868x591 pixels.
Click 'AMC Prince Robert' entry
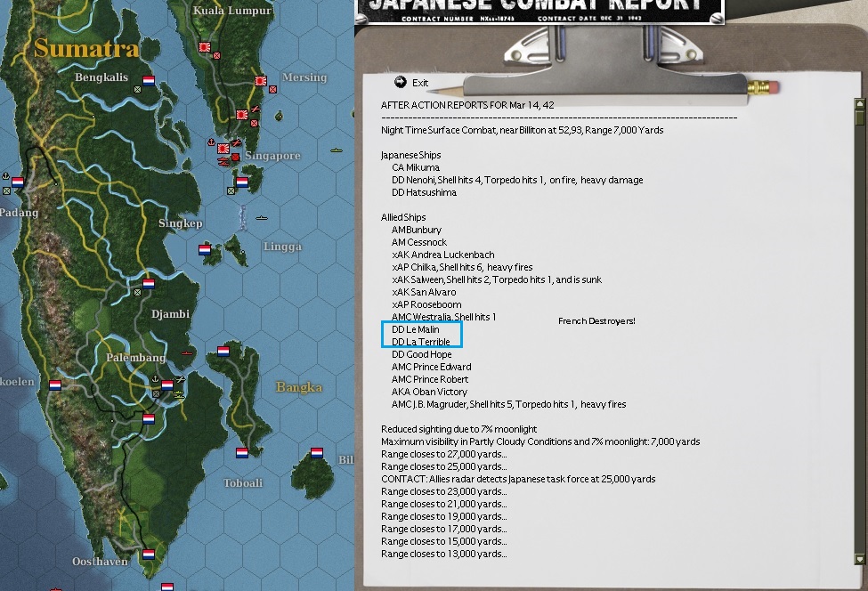pos(430,379)
